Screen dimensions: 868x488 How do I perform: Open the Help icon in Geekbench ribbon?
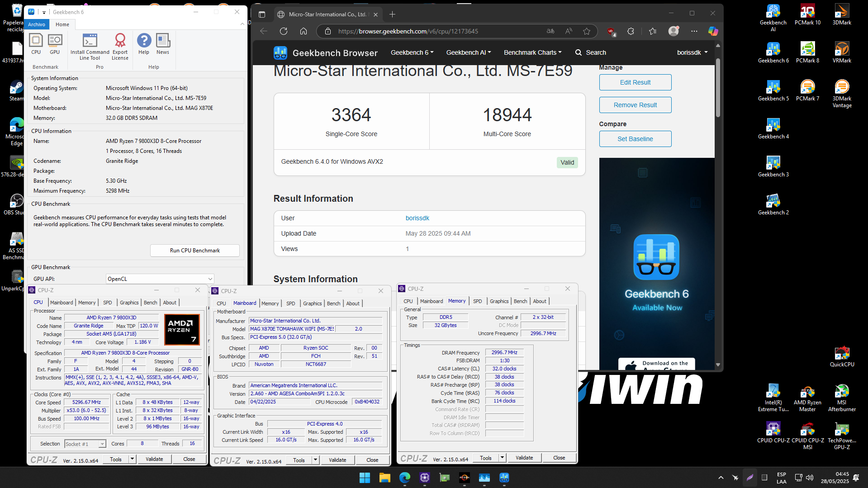[144, 44]
